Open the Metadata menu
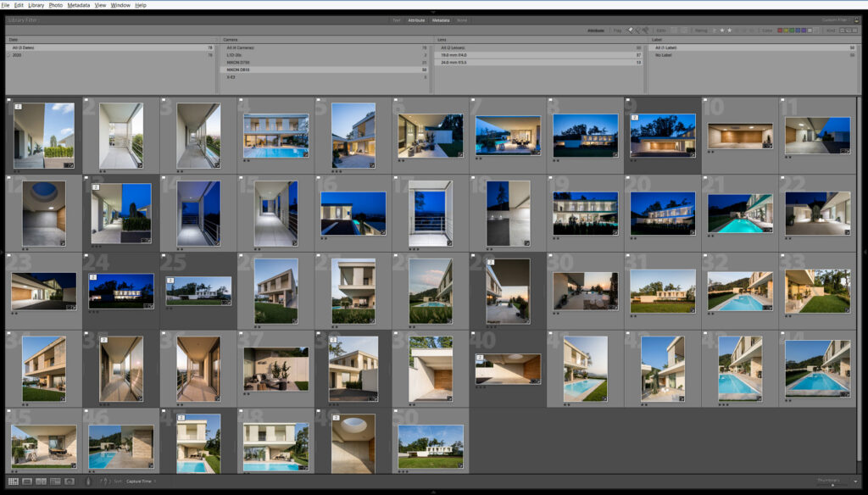Viewport: 868px width, 495px height. (79, 5)
